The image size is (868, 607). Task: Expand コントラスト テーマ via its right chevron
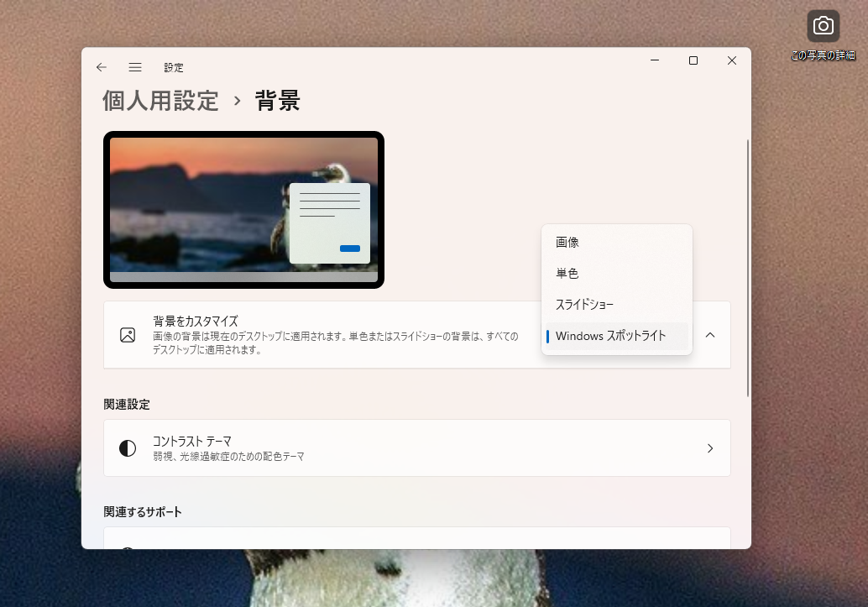[x=709, y=447]
